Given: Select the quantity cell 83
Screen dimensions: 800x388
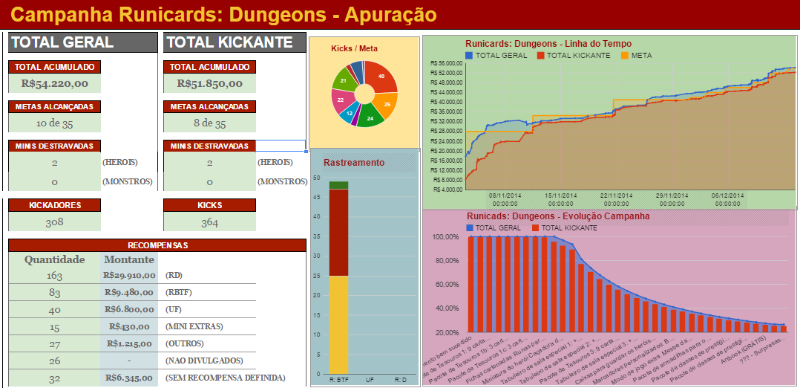Looking at the screenshot, I should (x=55, y=293).
